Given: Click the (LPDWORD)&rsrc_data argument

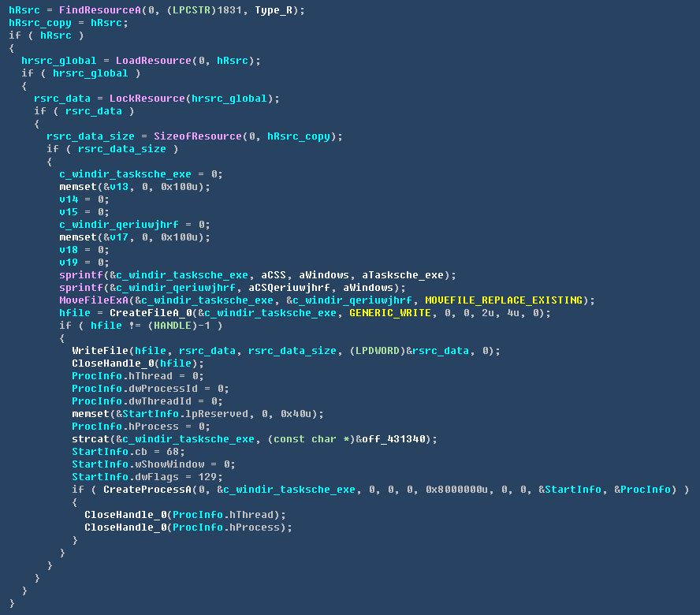Looking at the screenshot, I should pos(409,351).
